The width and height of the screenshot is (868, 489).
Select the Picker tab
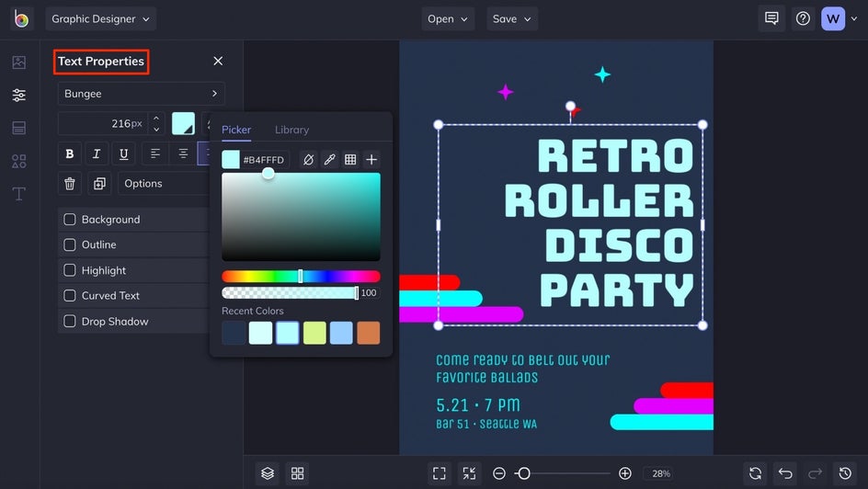(x=236, y=130)
